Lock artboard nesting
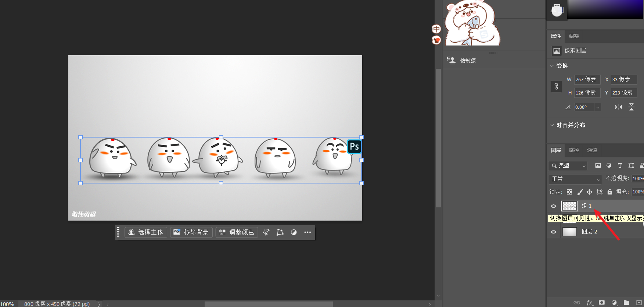 [600, 192]
